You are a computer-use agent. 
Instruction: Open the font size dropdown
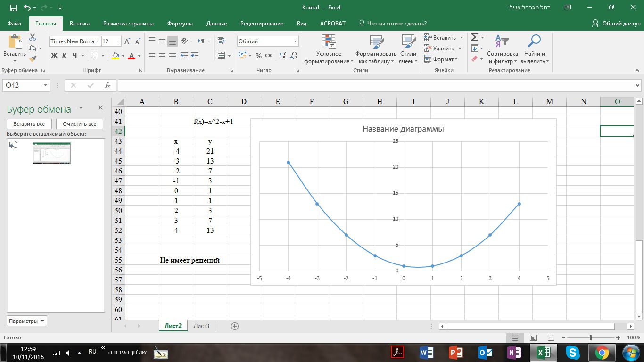point(118,41)
